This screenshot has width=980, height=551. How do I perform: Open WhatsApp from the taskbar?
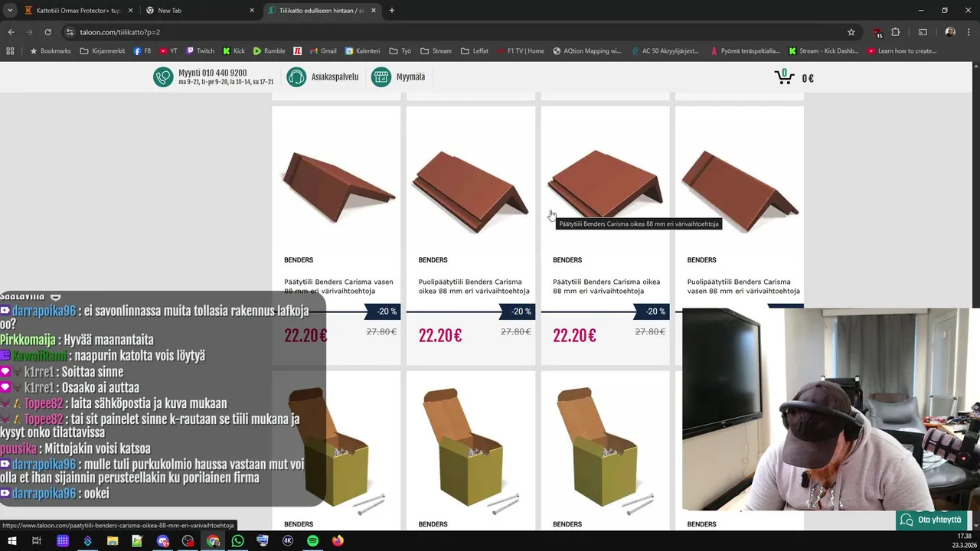coord(238,541)
